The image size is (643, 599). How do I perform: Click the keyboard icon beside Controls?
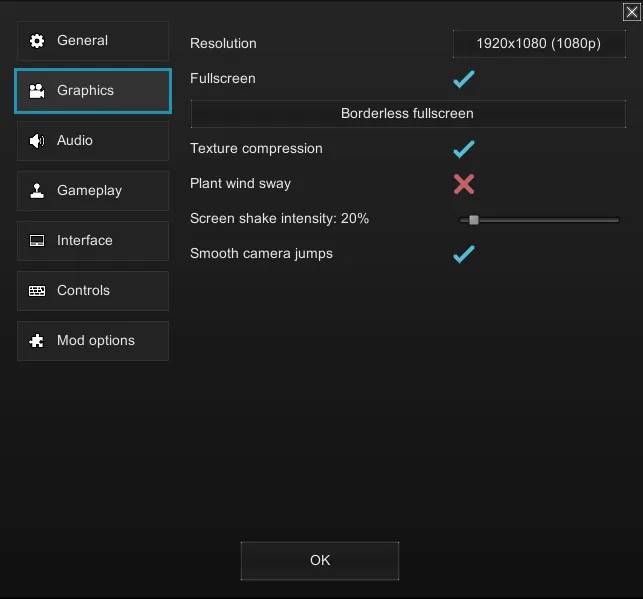tap(37, 291)
